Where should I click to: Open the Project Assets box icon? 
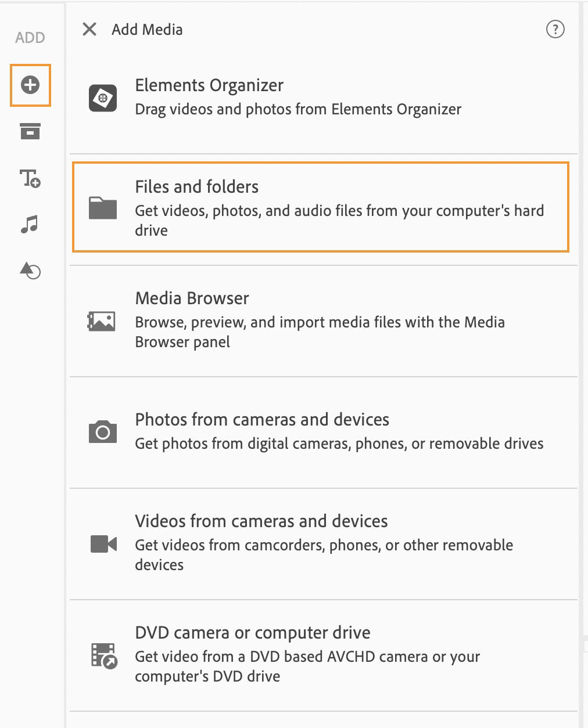[30, 131]
